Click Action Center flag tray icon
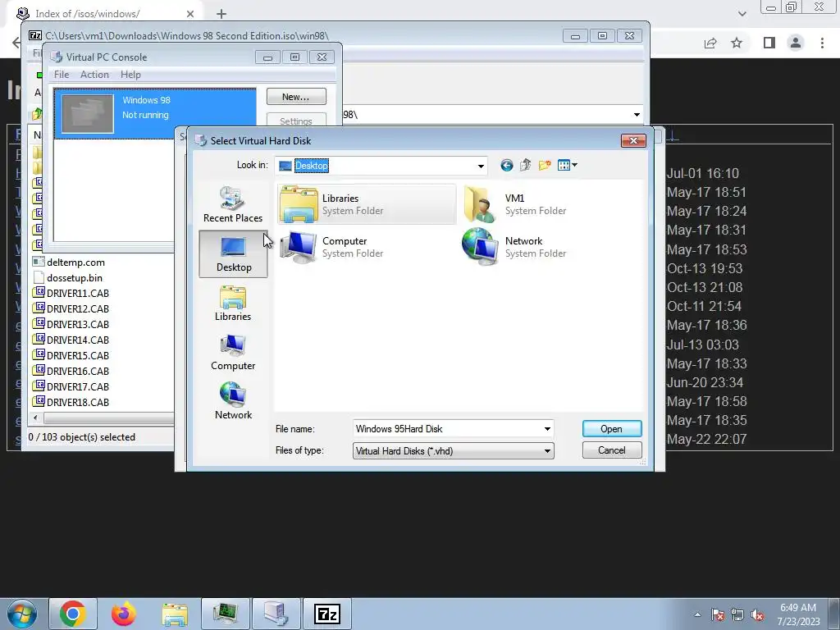840x630 pixels. click(718, 614)
